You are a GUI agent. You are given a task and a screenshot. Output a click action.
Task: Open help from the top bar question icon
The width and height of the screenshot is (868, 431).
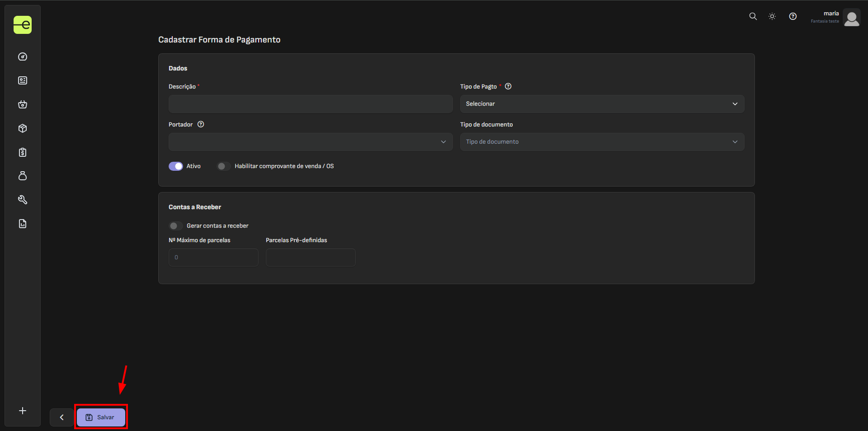tap(793, 16)
